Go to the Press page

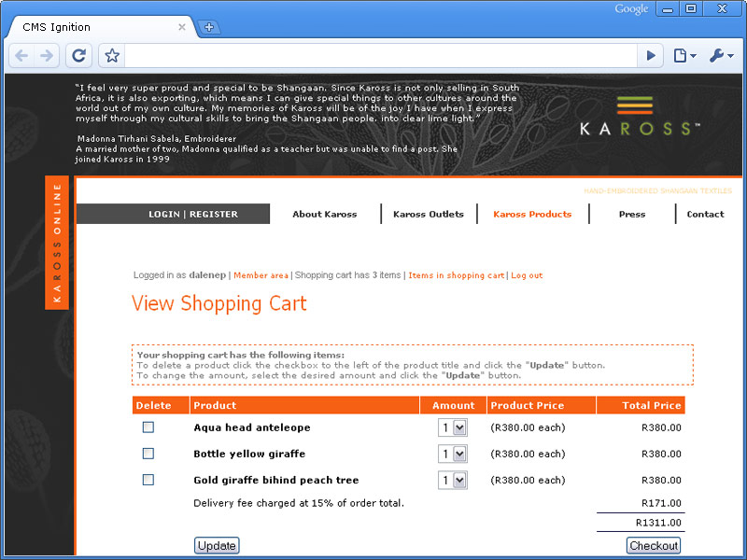632,215
